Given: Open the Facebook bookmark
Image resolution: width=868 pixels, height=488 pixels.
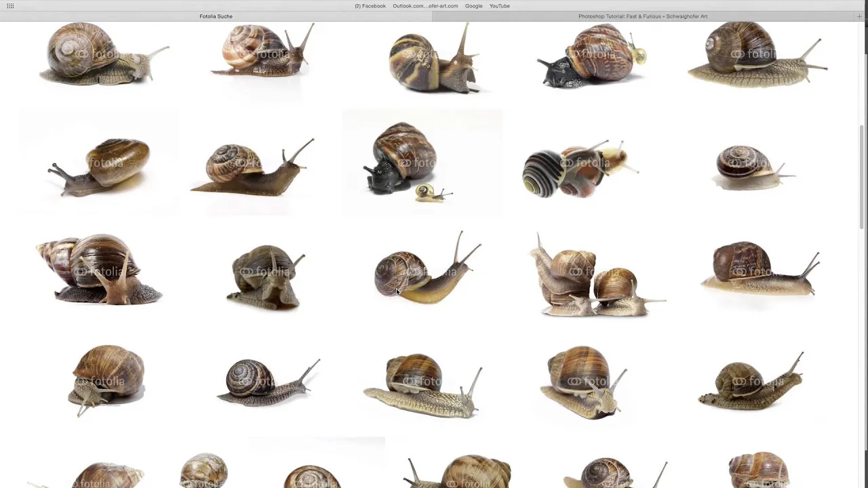Looking at the screenshot, I should tap(370, 6).
